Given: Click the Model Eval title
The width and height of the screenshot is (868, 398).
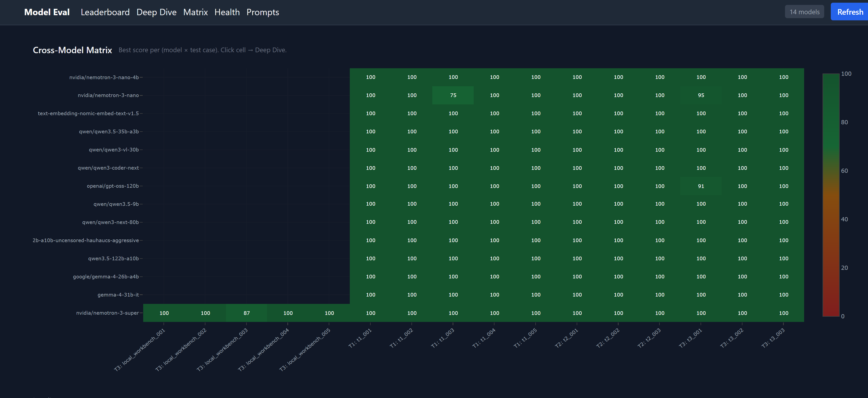Looking at the screenshot, I should point(47,12).
